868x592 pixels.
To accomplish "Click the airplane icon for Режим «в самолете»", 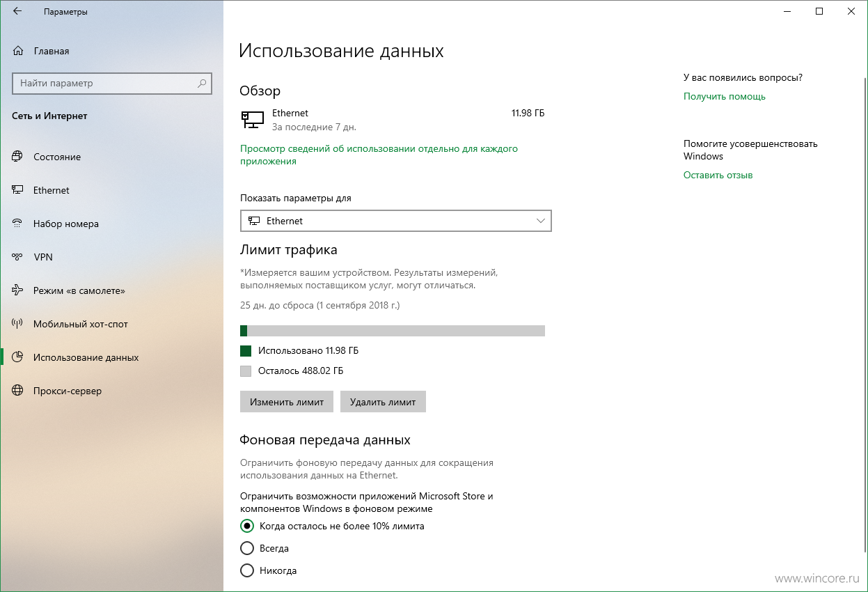I will click(x=17, y=290).
